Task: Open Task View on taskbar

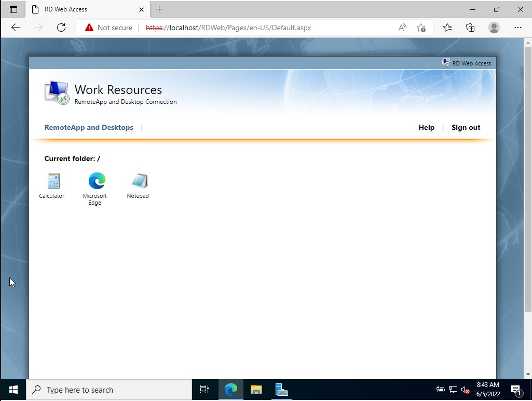Action: click(204, 390)
